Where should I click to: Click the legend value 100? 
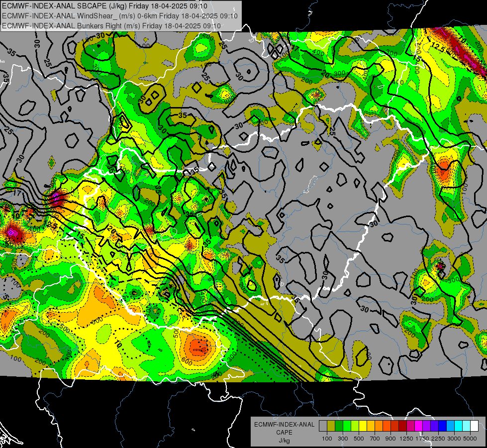click(327, 439)
